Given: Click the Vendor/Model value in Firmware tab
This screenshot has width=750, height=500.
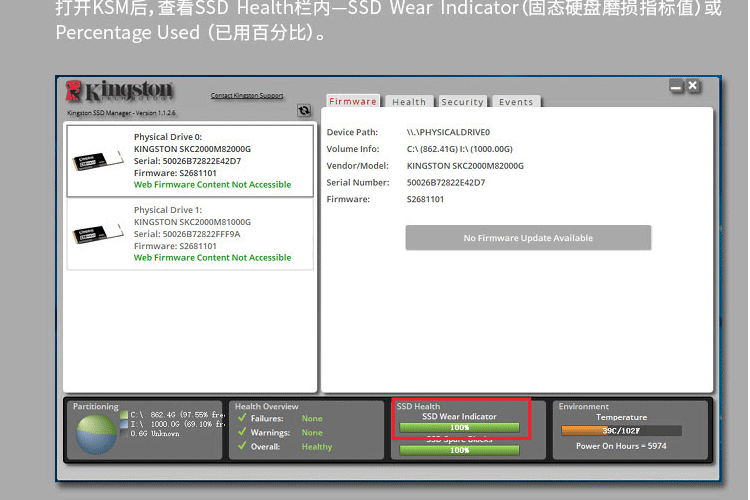Looking at the screenshot, I should pos(465,166).
